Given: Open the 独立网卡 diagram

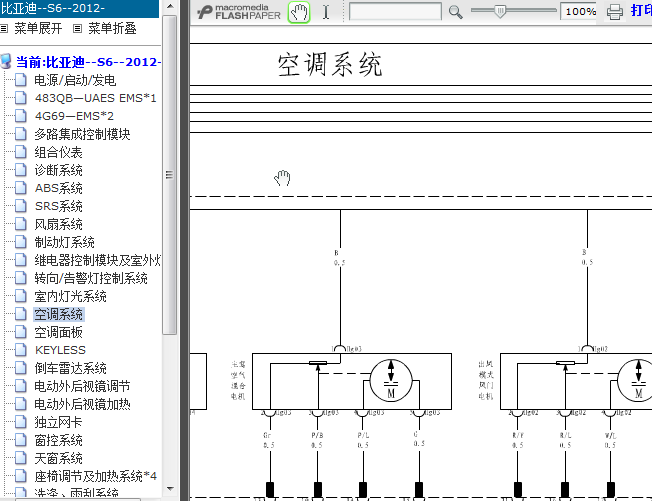Looking at the screenshot, I should tap(58, 422).
